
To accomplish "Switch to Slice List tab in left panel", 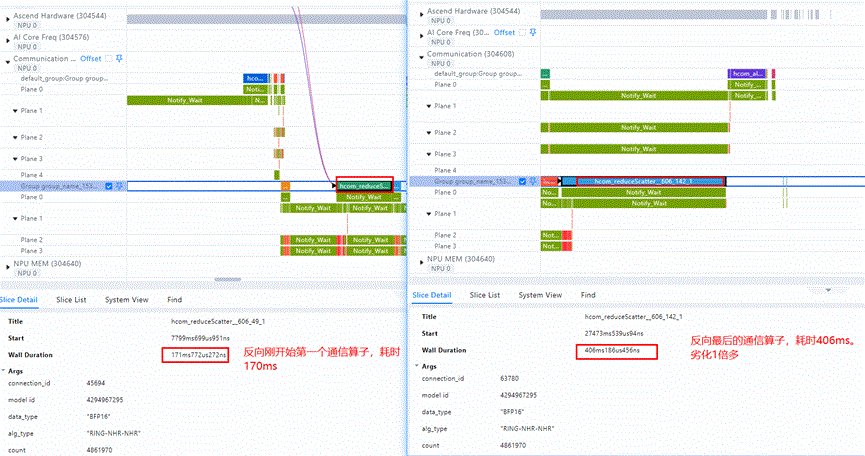I will point(71,299).
